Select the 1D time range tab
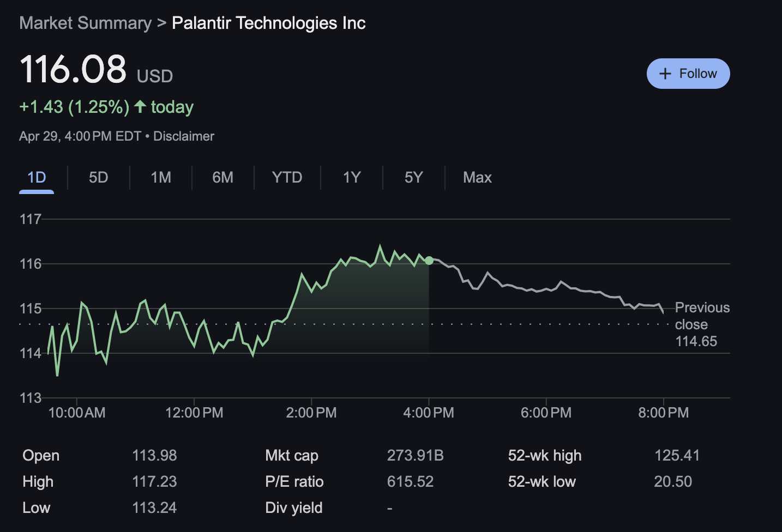Image resolution: width=782 pixels, height=532 pixels. [37, 178]
